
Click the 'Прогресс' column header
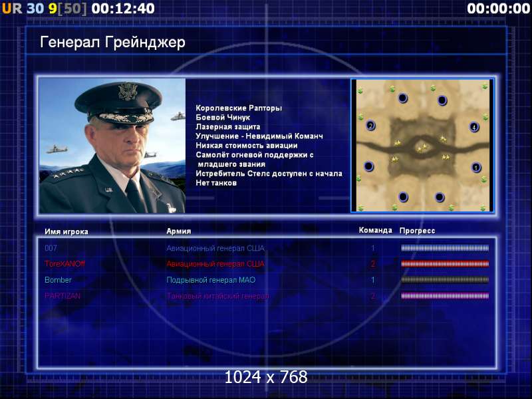coord(417,231)
